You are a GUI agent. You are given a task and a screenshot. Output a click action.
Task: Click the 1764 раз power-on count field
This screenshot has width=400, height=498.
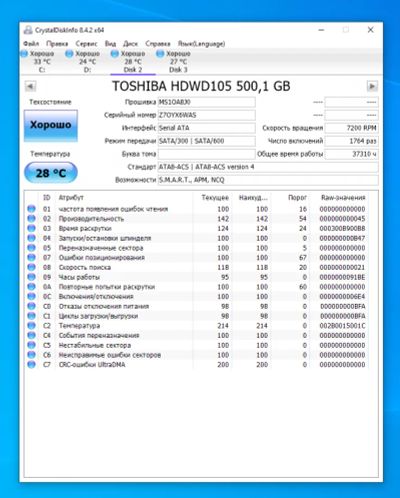point(351,141)
